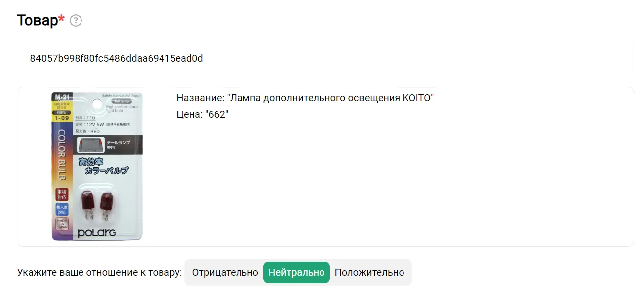Click the Товар section heading

(x=37, y=20)
